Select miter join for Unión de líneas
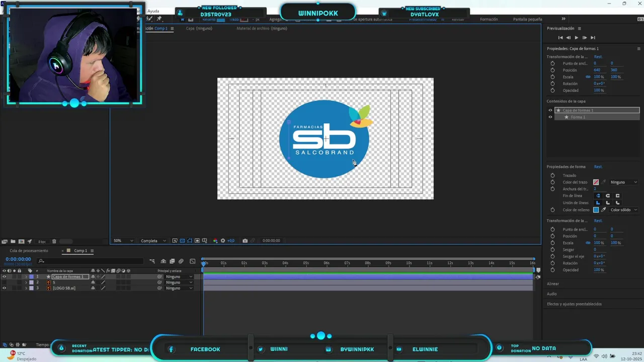Screen dimensions: 644x362 [x=598, y=203]
